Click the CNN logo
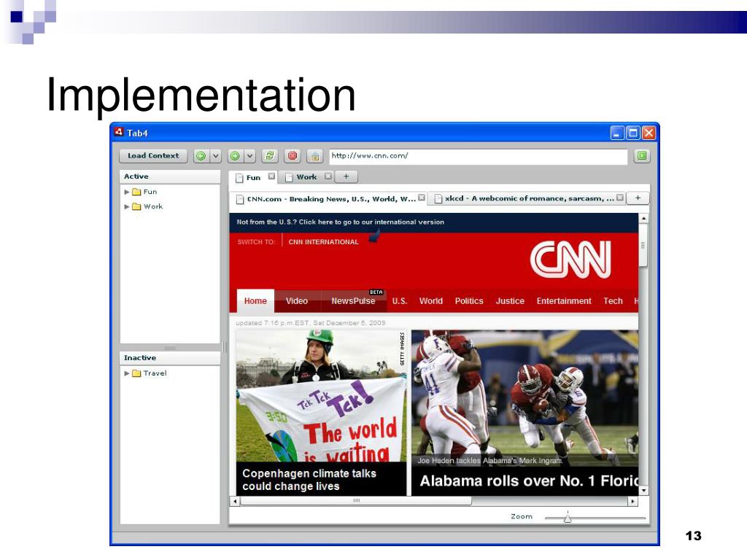 (x=570, y=260)
